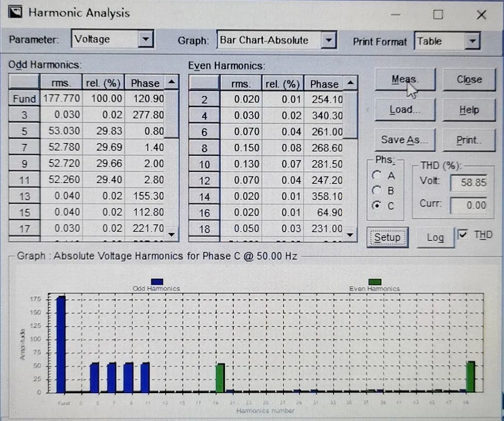Select Phase A radio button
The height and width of the screenshot is (421, 504).
pos(377,175)
